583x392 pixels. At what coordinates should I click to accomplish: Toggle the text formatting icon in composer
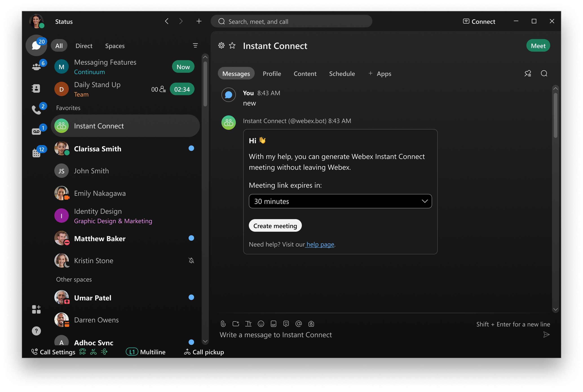pyautogui.click(x=248, y=324)
